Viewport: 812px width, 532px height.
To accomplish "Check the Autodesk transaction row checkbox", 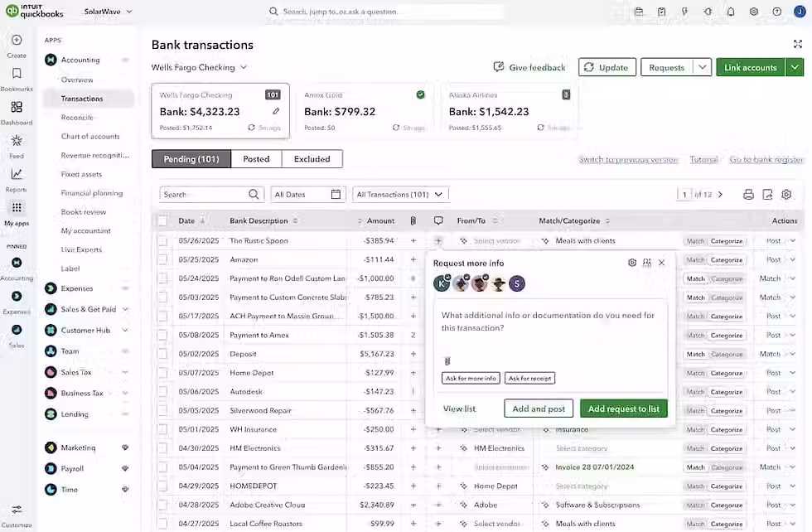I will tap(162, 391).
